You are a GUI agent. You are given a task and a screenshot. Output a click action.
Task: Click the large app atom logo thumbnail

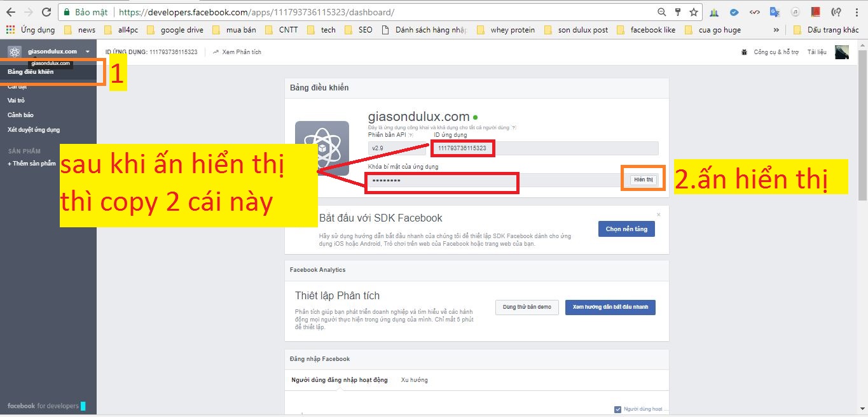click(x=322, y=148)
